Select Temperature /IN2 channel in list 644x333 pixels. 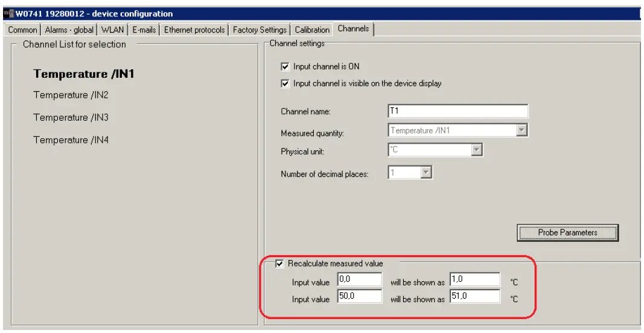[x=71, y=95]
